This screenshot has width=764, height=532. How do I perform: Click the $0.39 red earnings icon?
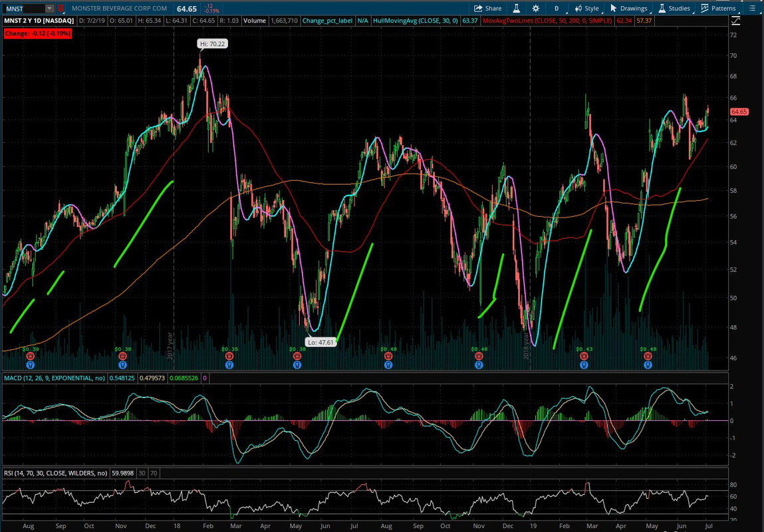coord(30,356)
